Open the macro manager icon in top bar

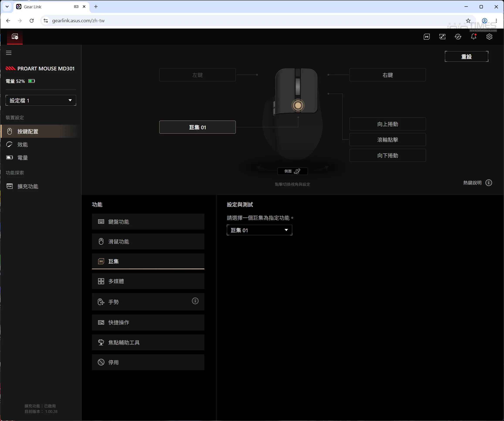pos(426,37)
